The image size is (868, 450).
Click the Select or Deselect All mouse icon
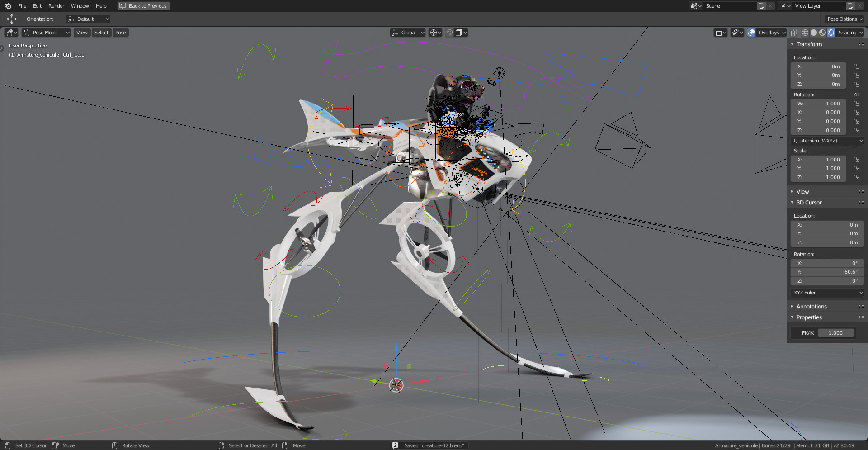tap(221, 445)
